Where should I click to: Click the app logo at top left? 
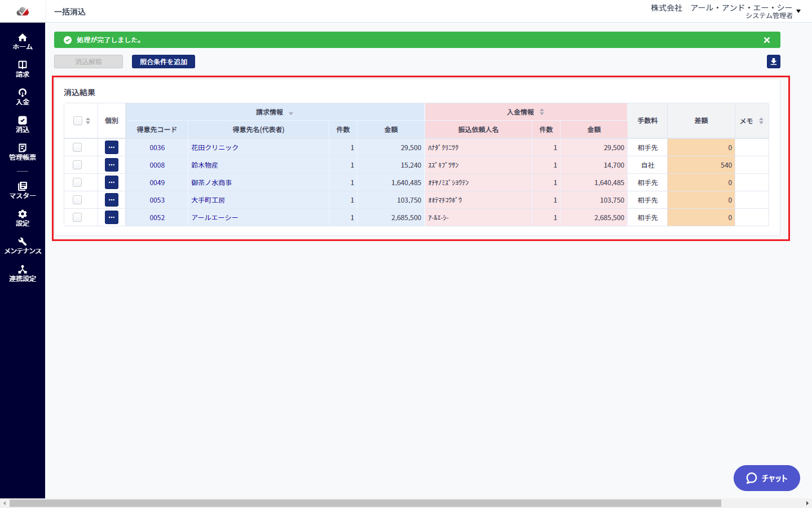23,11
